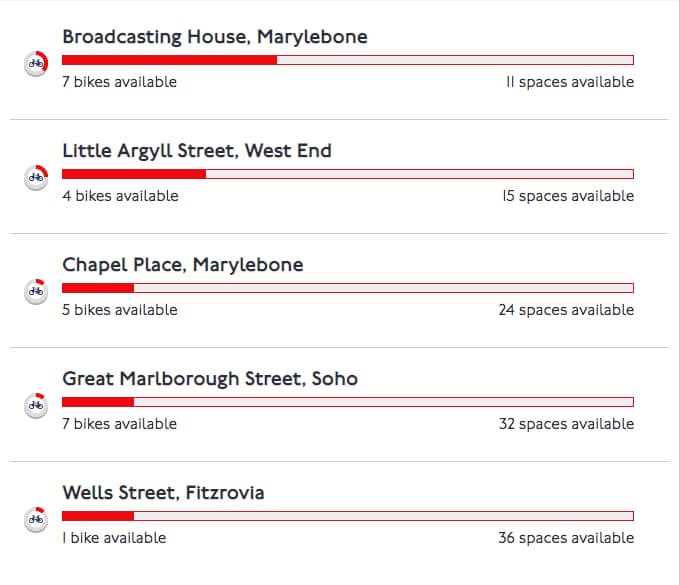Click the Great Marlborough Street availability bar

[347, 402]
